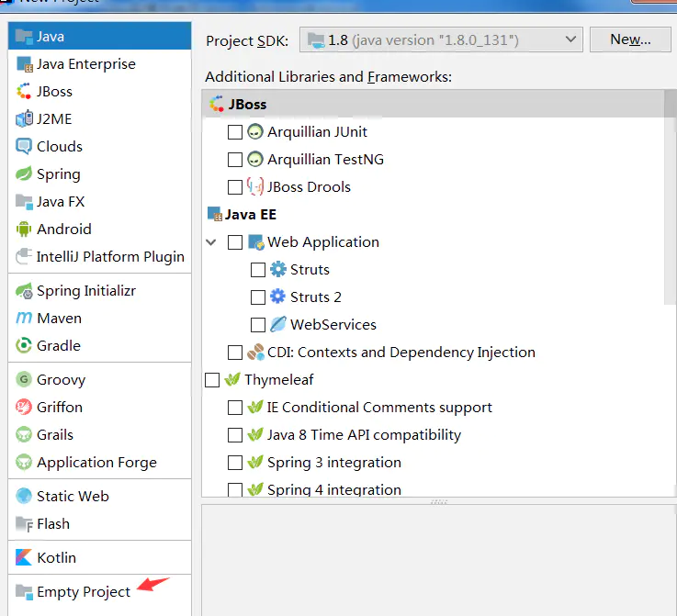Click the Arquillian TestNG label
677x616 pixels.
pyautogui.click(x=325, y=160)
